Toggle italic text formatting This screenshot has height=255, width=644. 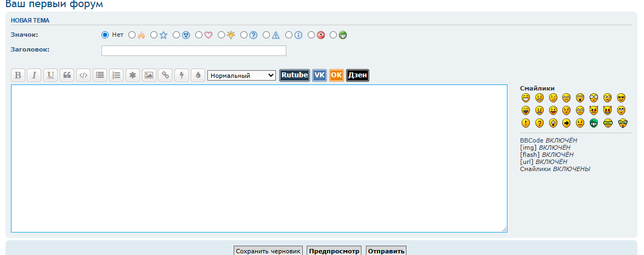click(x=34, y=75)
